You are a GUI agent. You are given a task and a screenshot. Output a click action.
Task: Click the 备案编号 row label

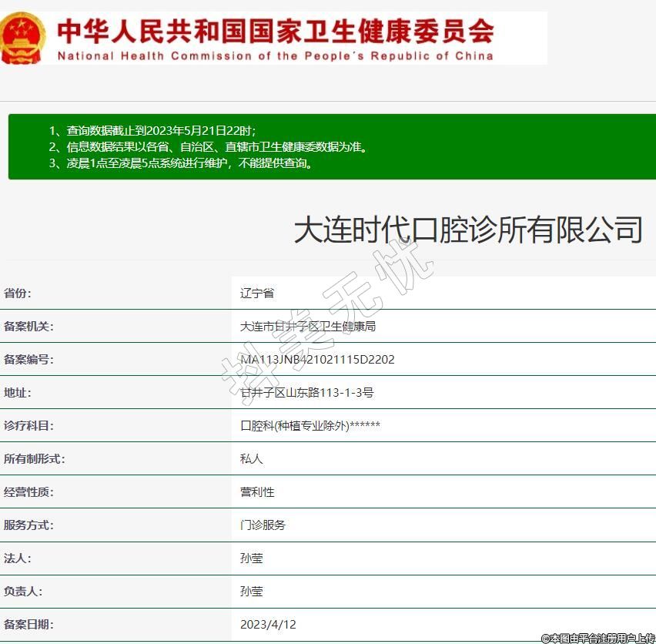click(x=28, y=359)
